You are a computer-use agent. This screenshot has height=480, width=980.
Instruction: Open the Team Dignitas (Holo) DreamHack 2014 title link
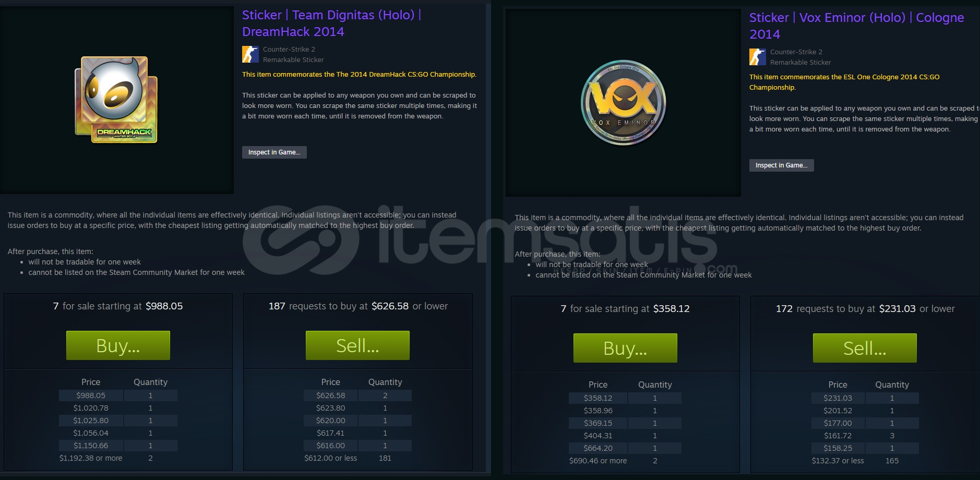pos(331,23)
